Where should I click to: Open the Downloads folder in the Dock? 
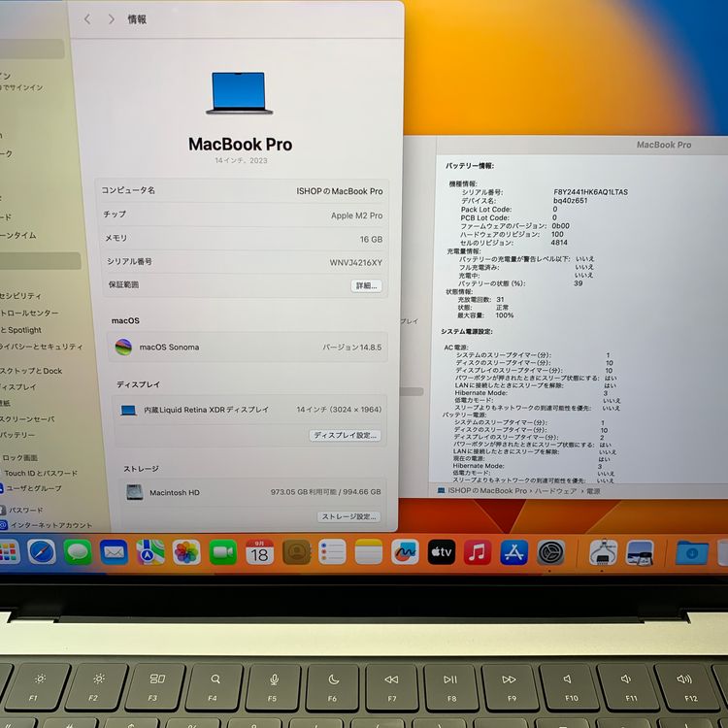(x=692, y=553)
